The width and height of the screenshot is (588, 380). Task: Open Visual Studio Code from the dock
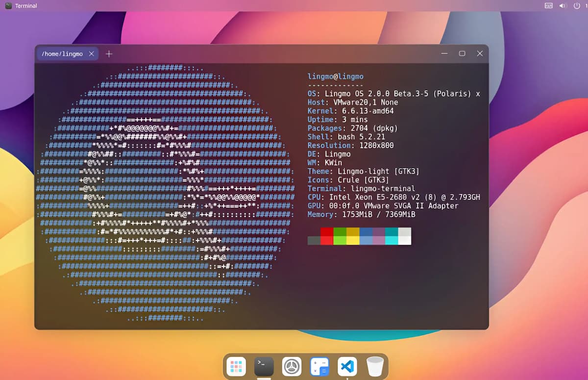tap(347, 366)
